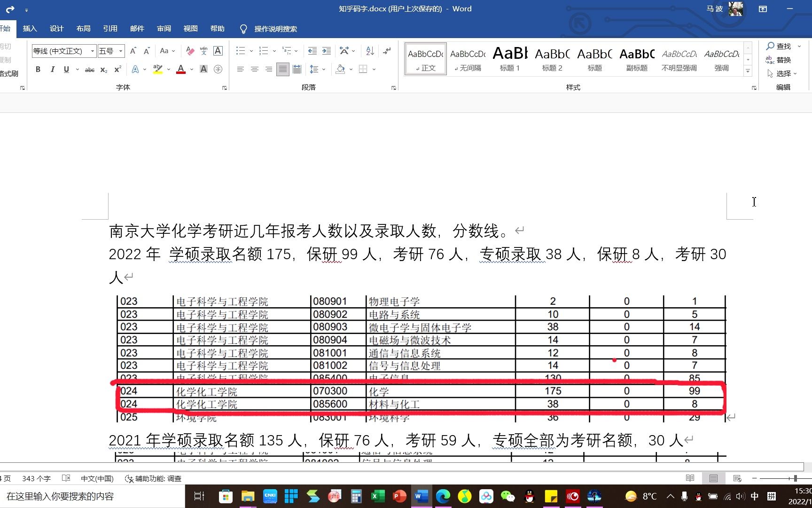
Task: Apply character border icon
Action: [218, 51]
